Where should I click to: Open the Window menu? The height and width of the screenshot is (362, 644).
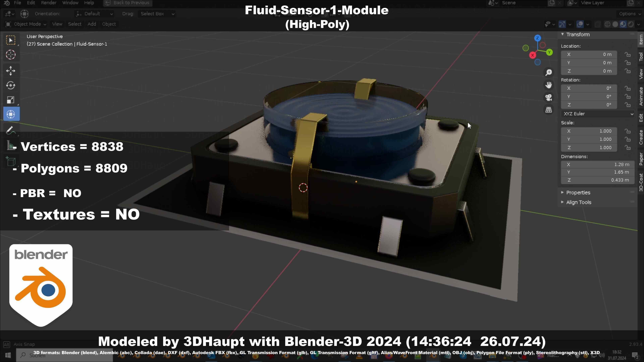tap(70, 3)
